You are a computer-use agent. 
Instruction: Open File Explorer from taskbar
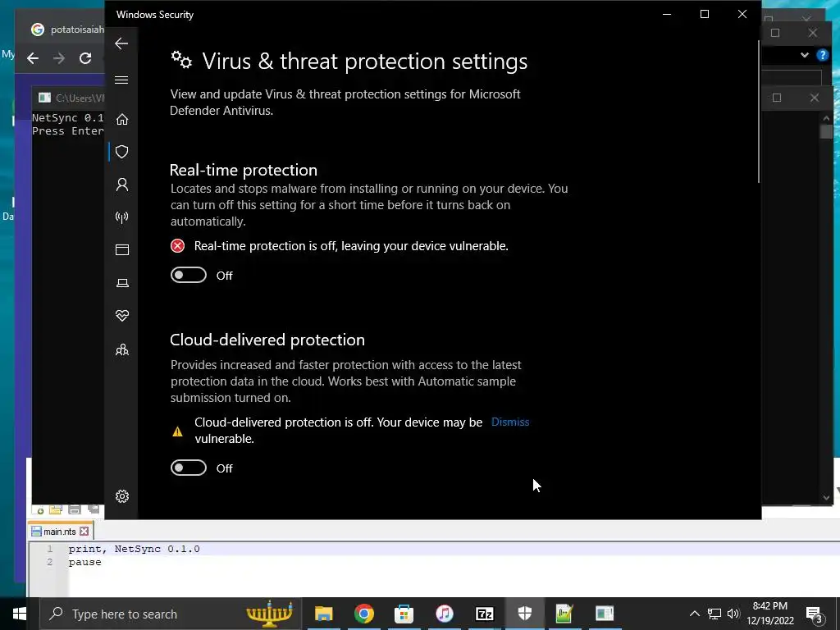point(323,614)
